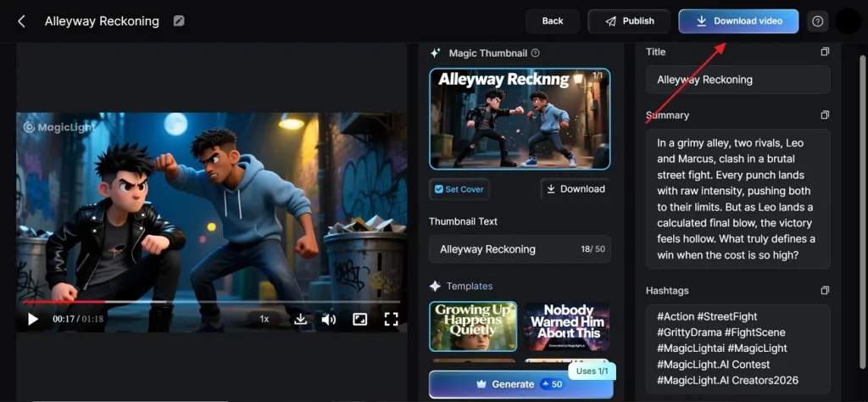Download the magic thumbnail
Viewport: 868px width, 402px height.
point(576,189)
